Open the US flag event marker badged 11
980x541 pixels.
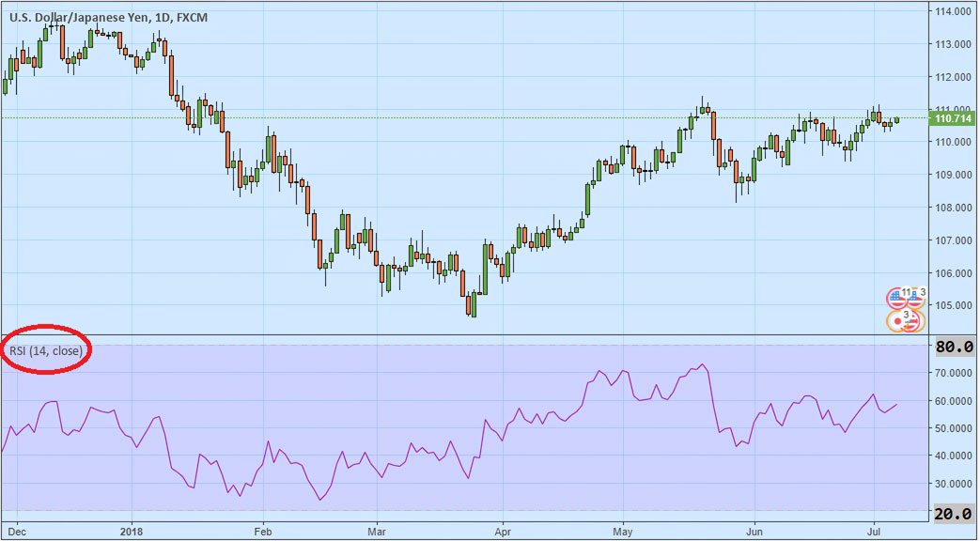[x=895, y=299]
